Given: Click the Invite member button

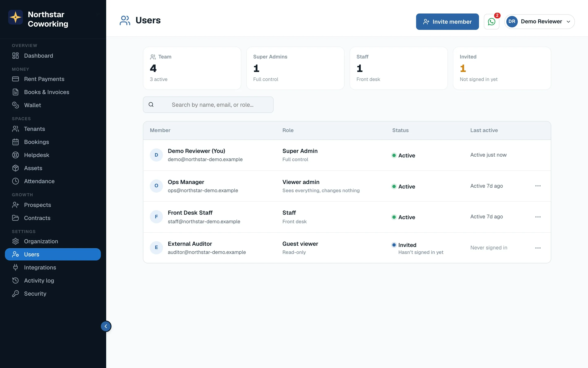Looking at the screenshot, I should (x=447, y=22).
